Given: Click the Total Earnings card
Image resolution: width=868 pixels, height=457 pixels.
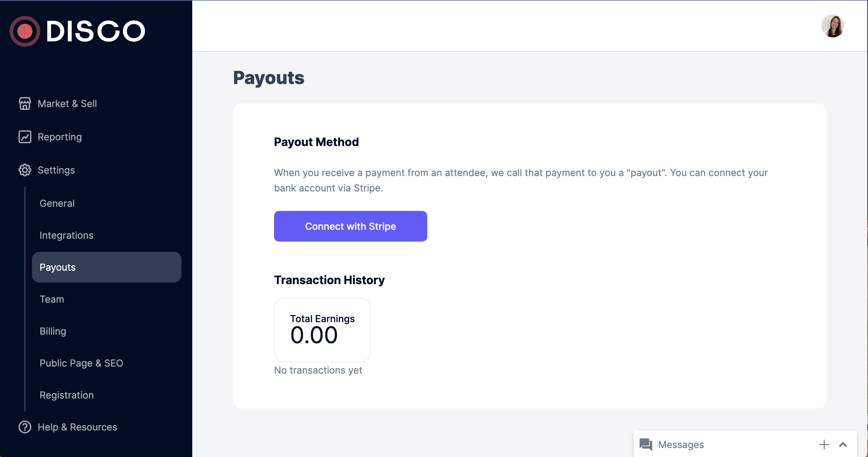Looking at the screenshot, I should click(x=322, y=330).
